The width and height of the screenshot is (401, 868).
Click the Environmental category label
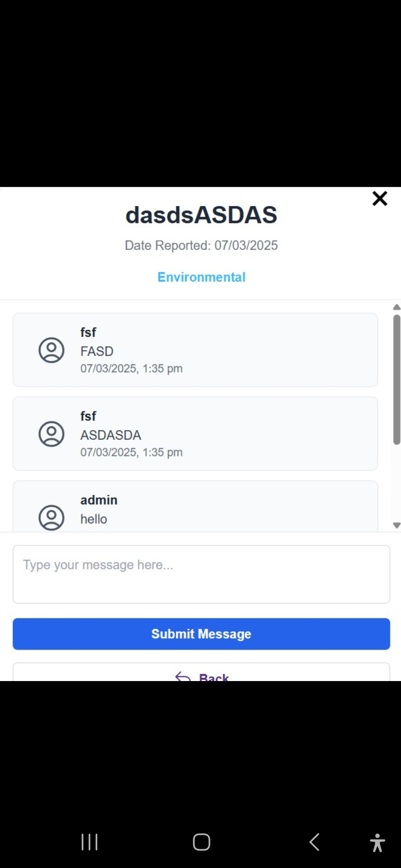[x=202, y=277]
